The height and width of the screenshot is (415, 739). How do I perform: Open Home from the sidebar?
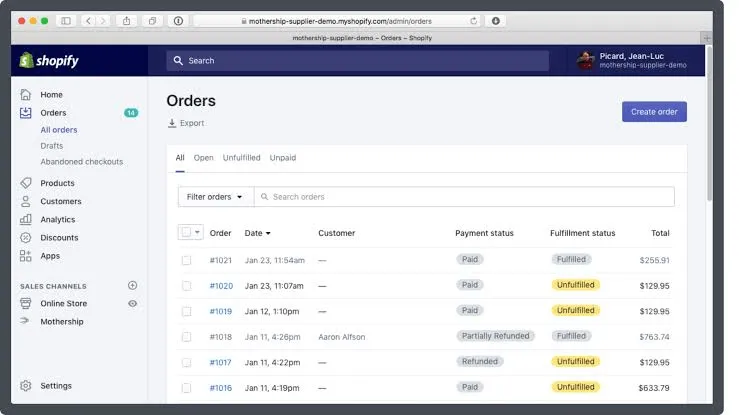click(x=51, y=95)
